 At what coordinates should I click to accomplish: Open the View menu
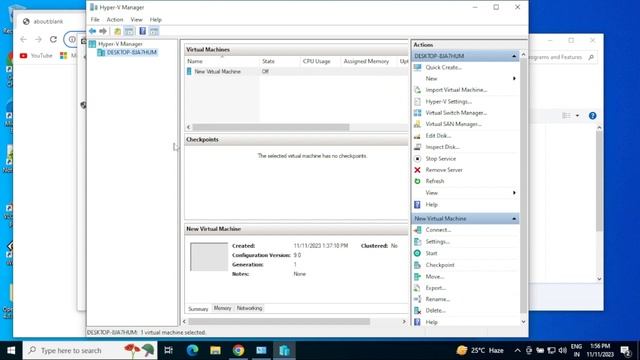(x=136, y=19)
